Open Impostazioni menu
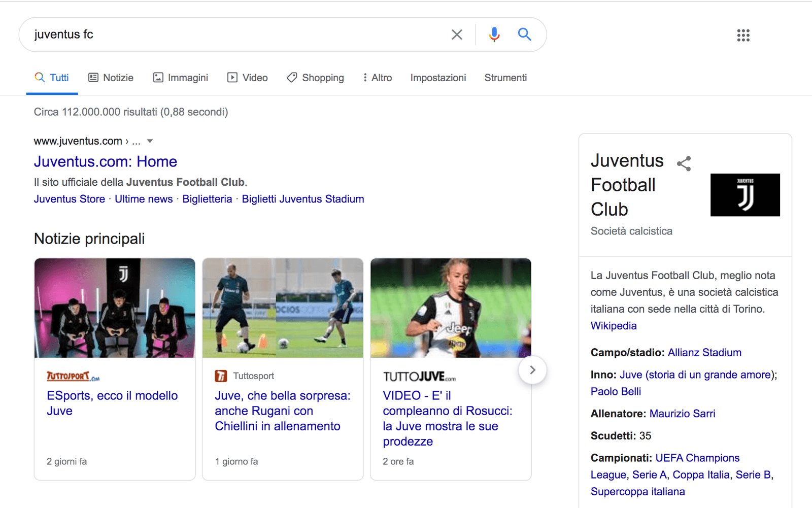The width and height of the screenshot is (812, 508). [438, 78]
